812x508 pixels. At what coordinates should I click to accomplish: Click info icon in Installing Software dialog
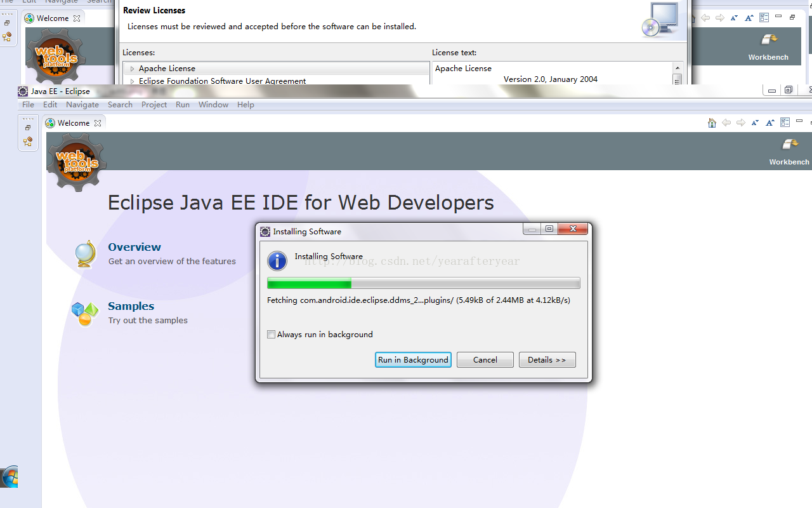(x=277, y=260)
